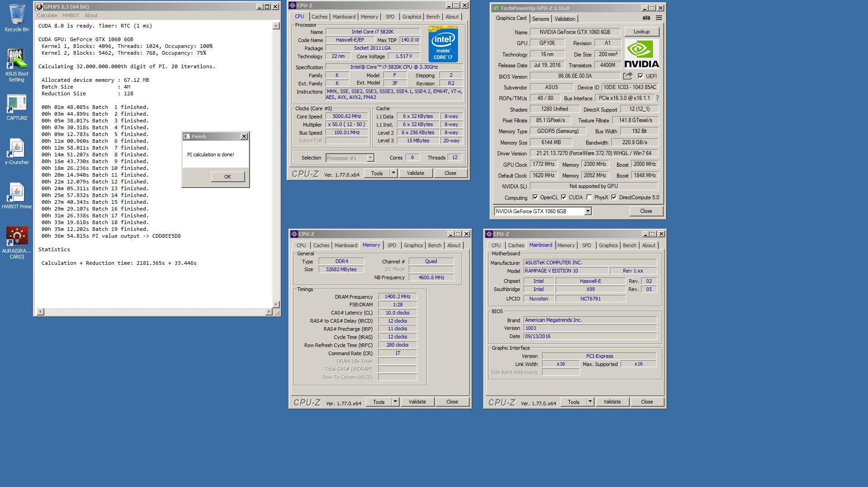Screen dimensions: 868x488
Task: Switch to Validation tab in GPU-Z
Action: [565, 19]
